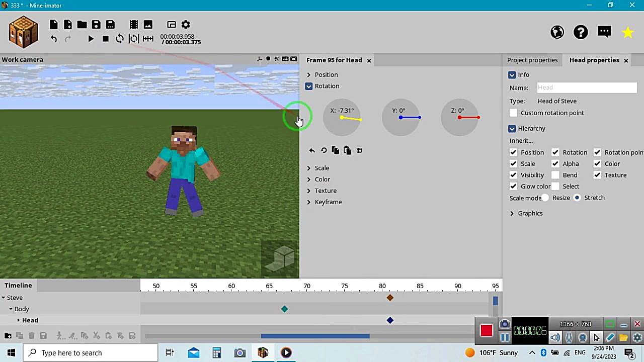
Task: Export image with the picture icon
Action: tap(148, 25)
